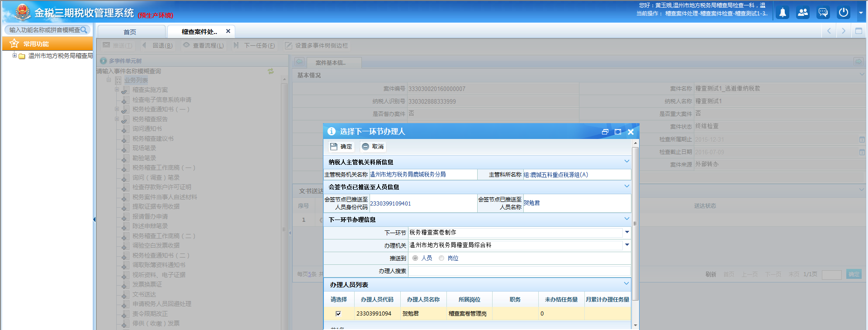868x330 pixels.
Task: Select 调验空白发票收据 in the tree
Action: 156,246
